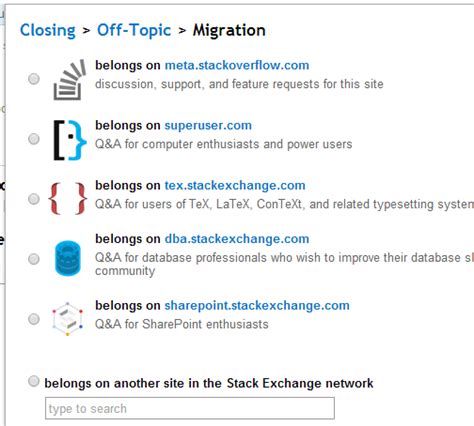
Task: Click the Super User bracket logo icon
Action: 70,140
